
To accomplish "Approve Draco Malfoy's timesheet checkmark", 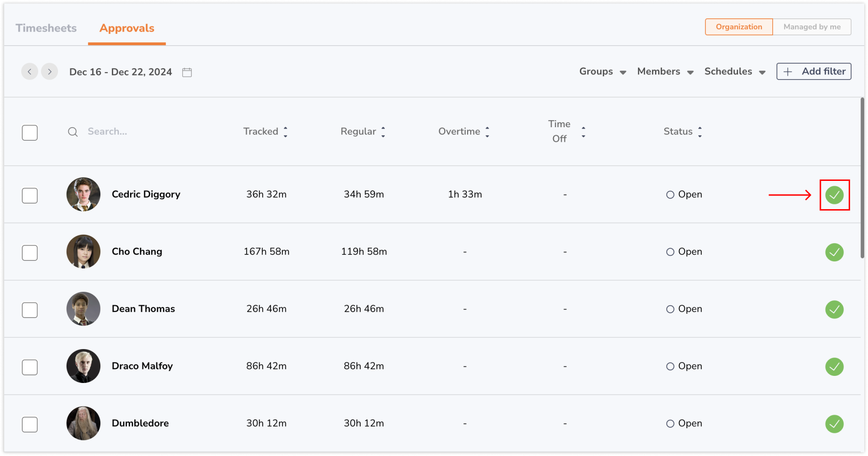I will pos(834,366).
